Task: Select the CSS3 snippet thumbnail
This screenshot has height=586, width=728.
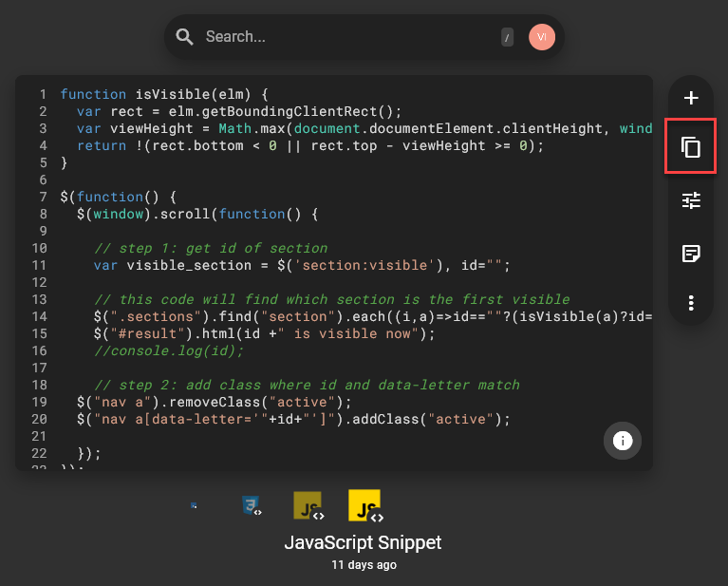Action: (x=251, y=506)
